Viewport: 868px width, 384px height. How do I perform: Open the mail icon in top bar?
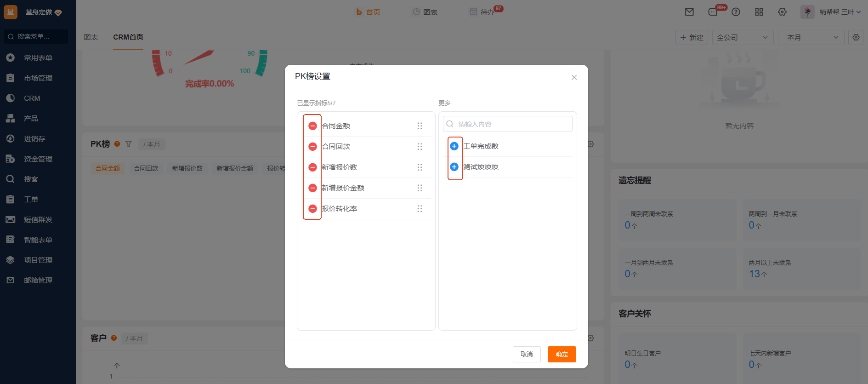[689, 12]
